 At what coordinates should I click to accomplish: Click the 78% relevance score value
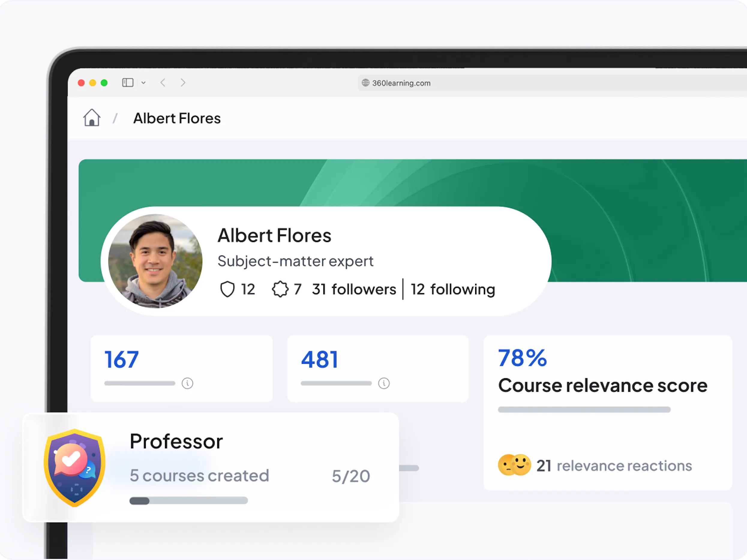[522, 358]
